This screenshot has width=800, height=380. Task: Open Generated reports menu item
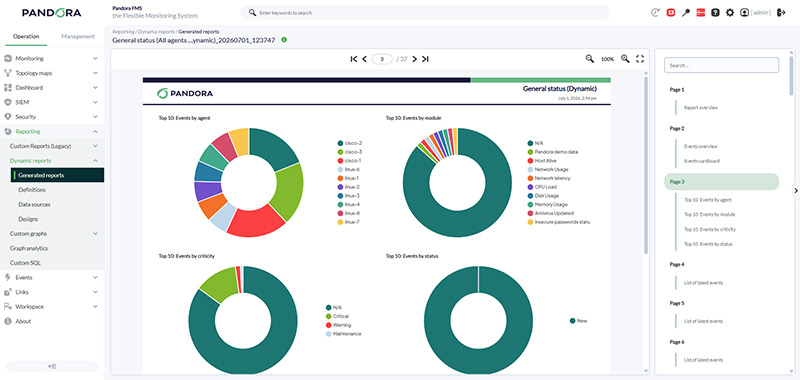(x=57, y=175)
